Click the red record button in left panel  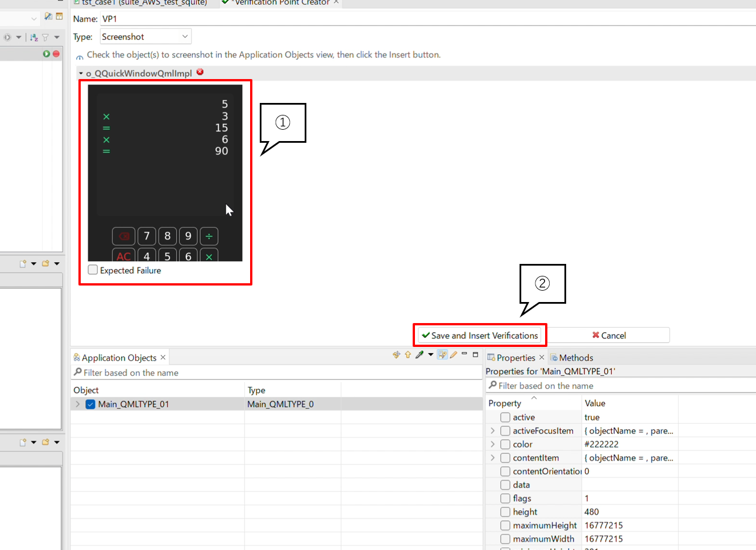pyautogui.click(x=56, y=53)
